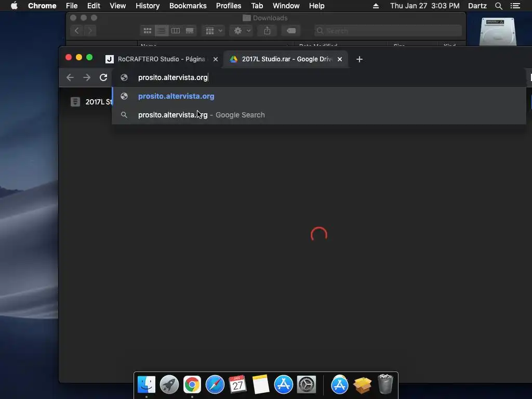This screenshot has width=532, height=399.
Task: Switch to the 2017L Studio.rar Google Drive tab
Action: (287, 59)
